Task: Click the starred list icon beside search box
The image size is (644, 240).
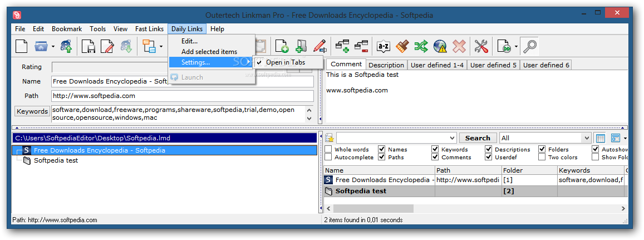Action: click(330, 138)
